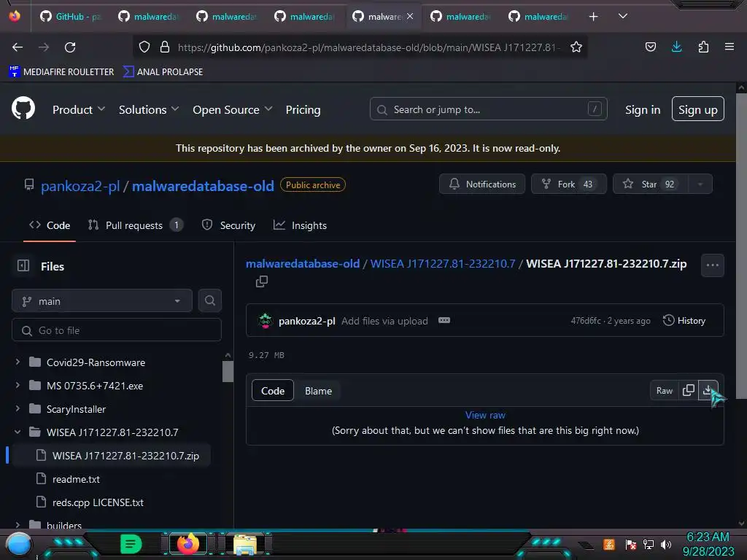The image size is (747, 560).
Task: Expand the Open Source menu
Action: click(233, 109)
